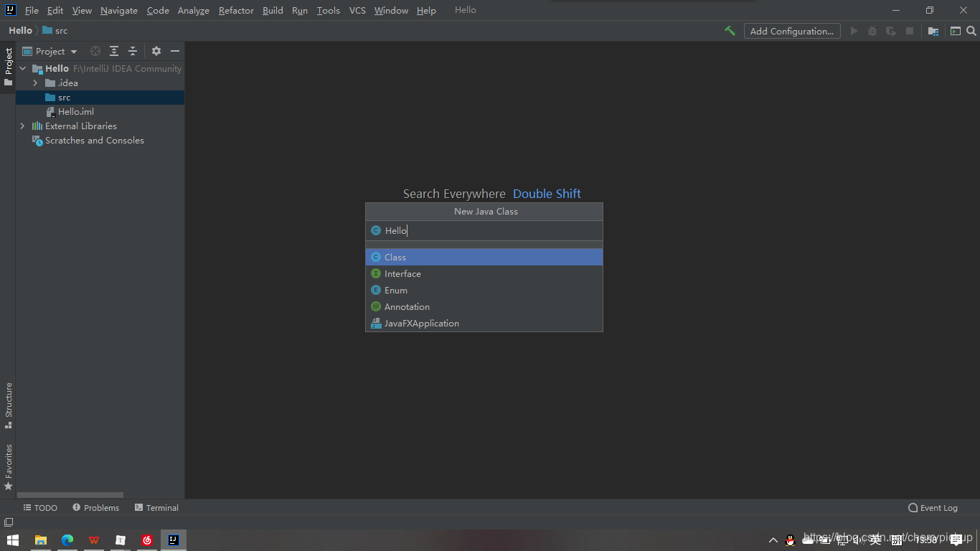The image size is (980, 551).
Task: Open the Window menu
Action: tap(391, 10)
